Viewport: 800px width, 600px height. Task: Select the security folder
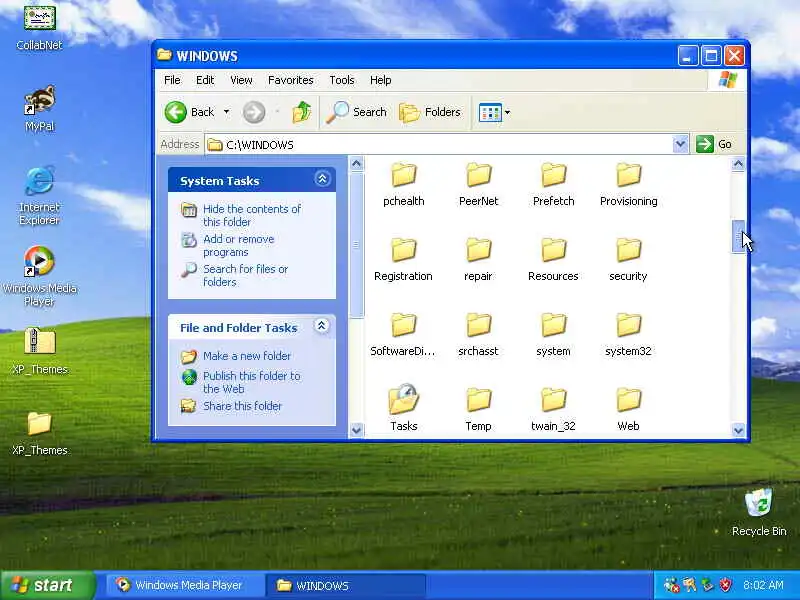pyautogui.click(x=629, y=259)
